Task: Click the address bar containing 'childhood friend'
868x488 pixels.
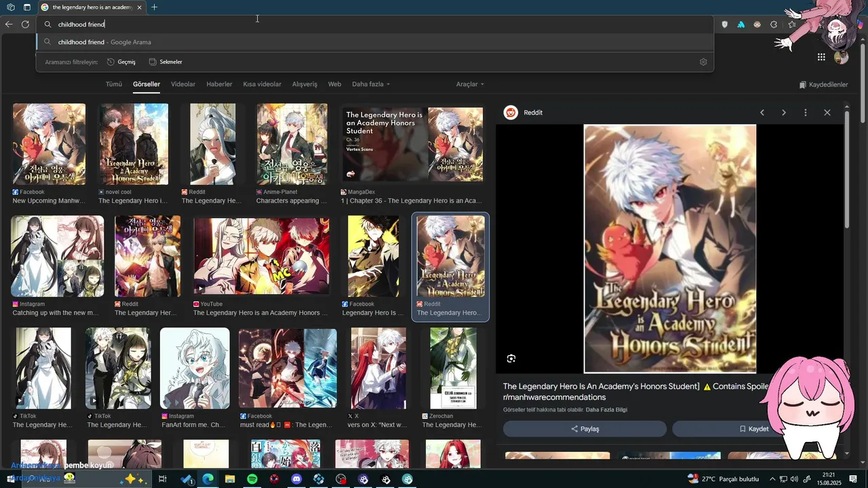Action: click(x=374, y=24)
